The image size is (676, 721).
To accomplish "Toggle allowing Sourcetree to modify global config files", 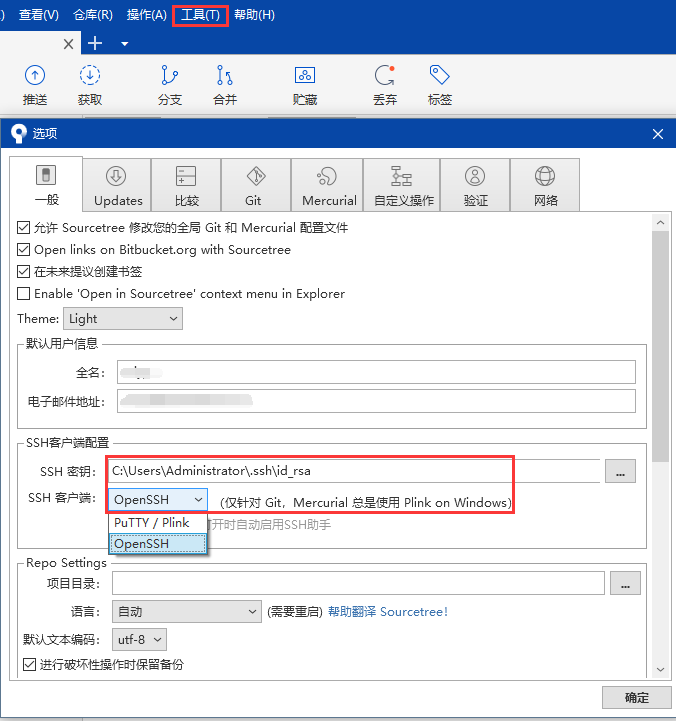I will click(x=23, y=228).
